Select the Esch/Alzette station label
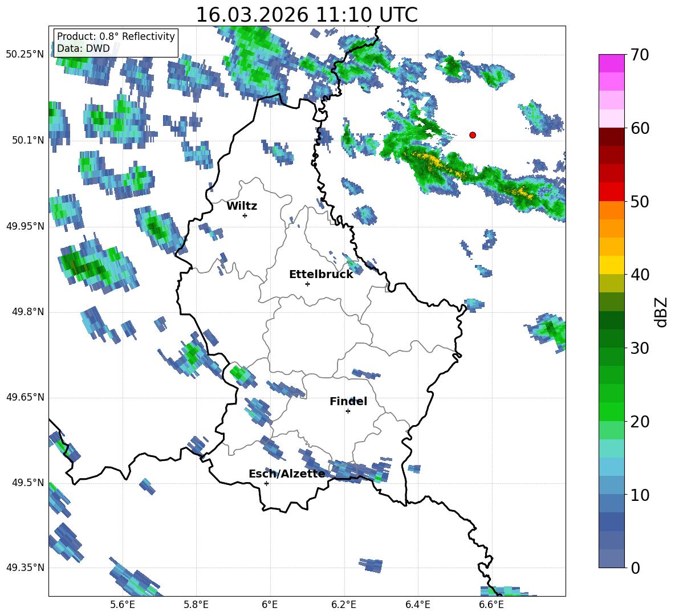The height and width of the screenshot is (616, 675). point(287,474)
